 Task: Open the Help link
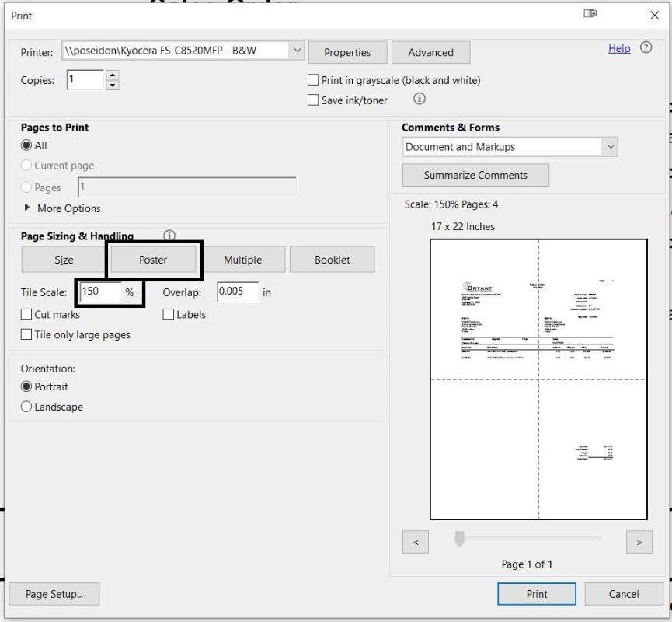[619, 48]
